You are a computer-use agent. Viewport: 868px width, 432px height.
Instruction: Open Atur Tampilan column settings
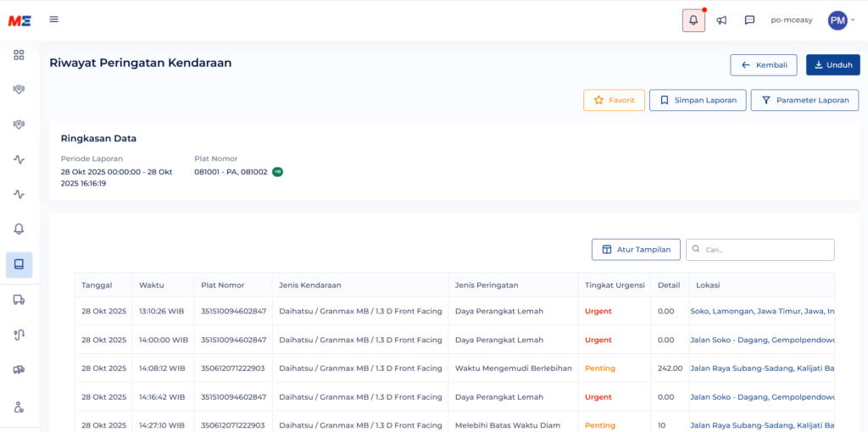(636, 249)
